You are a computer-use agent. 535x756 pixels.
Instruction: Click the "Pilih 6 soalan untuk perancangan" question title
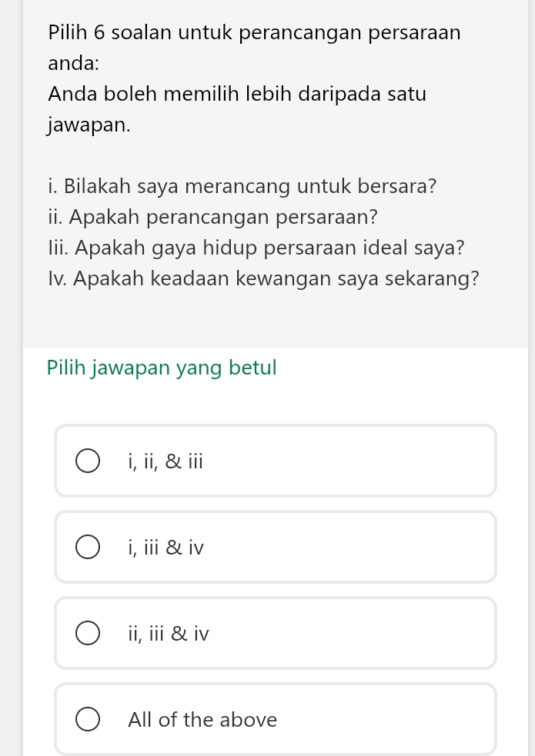tap(254, 33)
